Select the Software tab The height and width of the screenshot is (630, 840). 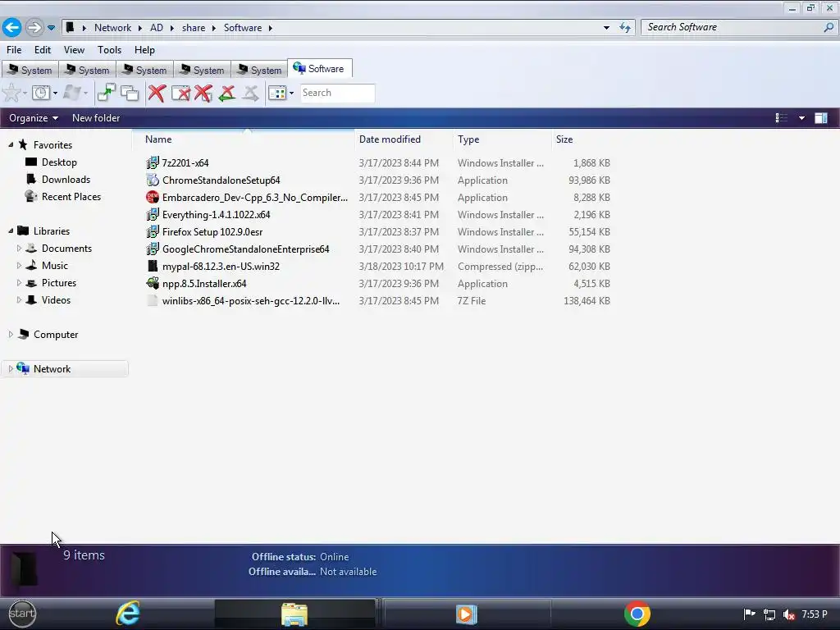(319, 69)
